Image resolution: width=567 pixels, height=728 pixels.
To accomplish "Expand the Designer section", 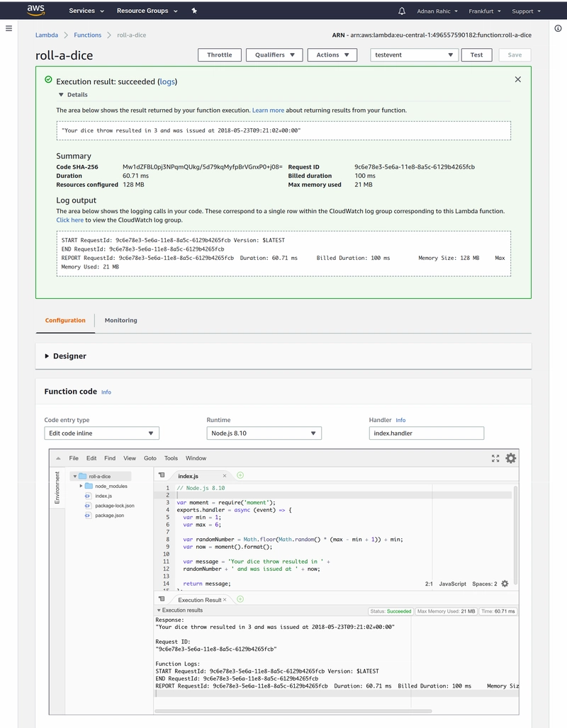I will tap(47, 356).
